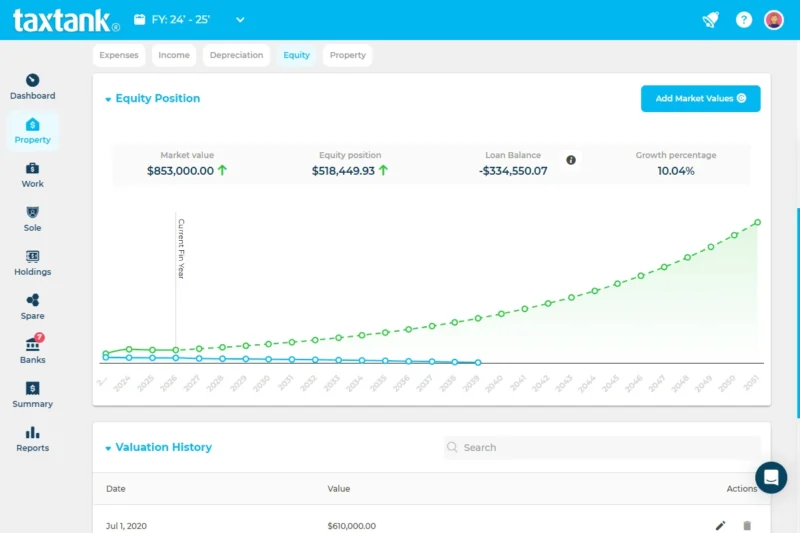
Task: Click the Add Market Values button
Action: pyautogui.click(x=700, y=98)
